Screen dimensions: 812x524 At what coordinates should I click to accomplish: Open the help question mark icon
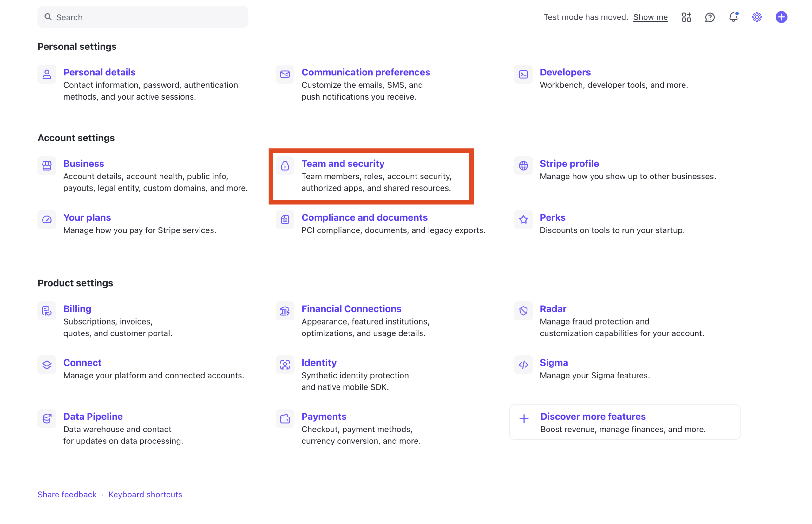pyautogui.click(x=710, y=17)
